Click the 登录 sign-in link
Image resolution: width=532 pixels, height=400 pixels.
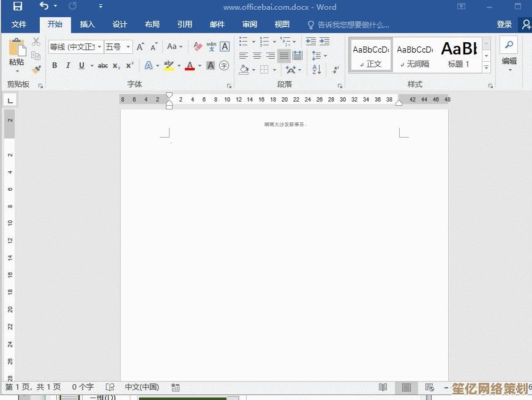tap(504, 24)
